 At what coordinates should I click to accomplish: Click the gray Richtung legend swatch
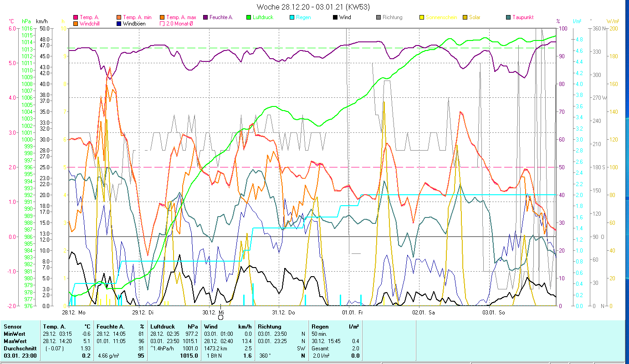379,17
